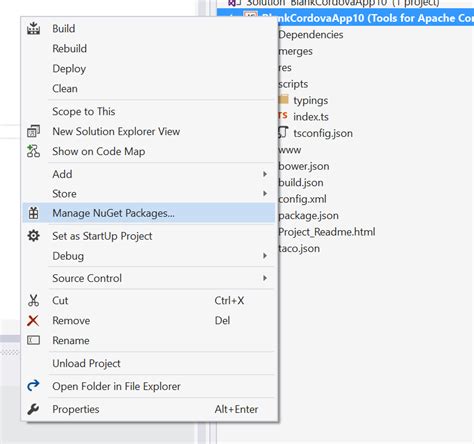The image size is (474, 444).
Task: Click the New Solution Explorer View icon
Action: pos(33,131)
